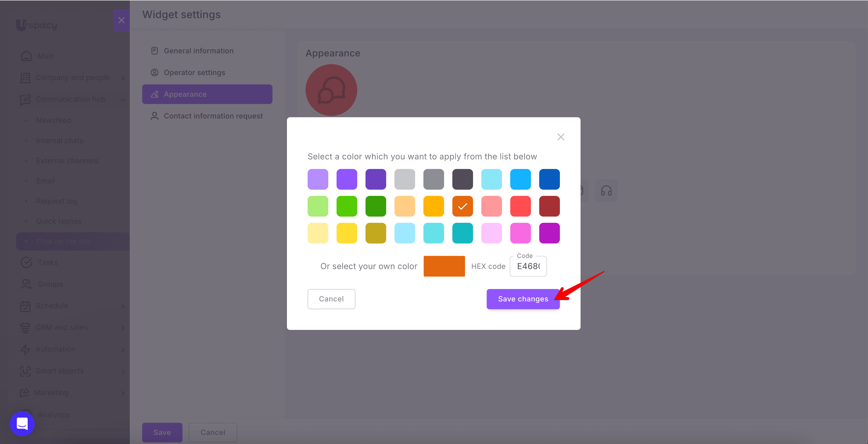Close the widget settings panel

point(121,20)
